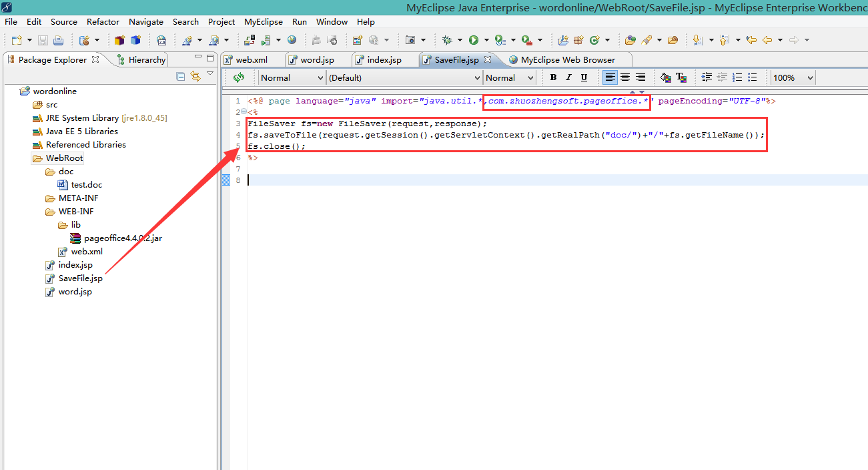Open the Refactor menu
The width and height of the screenshot is (868, 470).
coord(103,22)
